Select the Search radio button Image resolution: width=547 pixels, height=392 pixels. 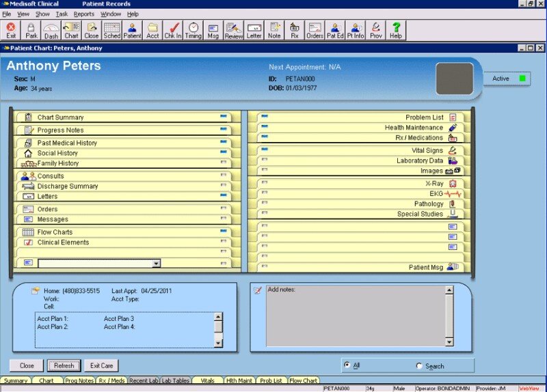pos(419,366)
